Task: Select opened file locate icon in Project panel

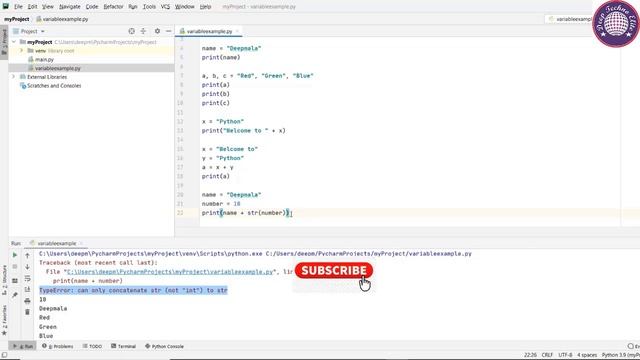Action: 131,31
